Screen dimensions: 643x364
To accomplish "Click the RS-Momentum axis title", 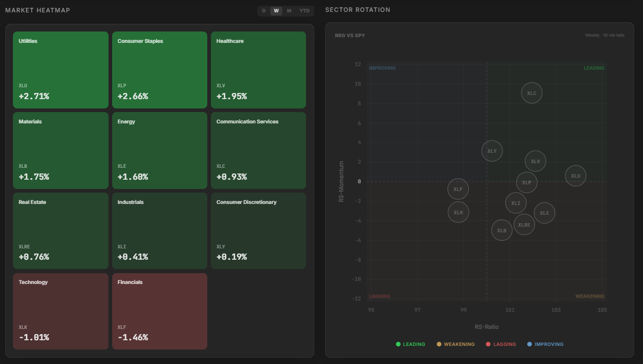I will 341,181.
